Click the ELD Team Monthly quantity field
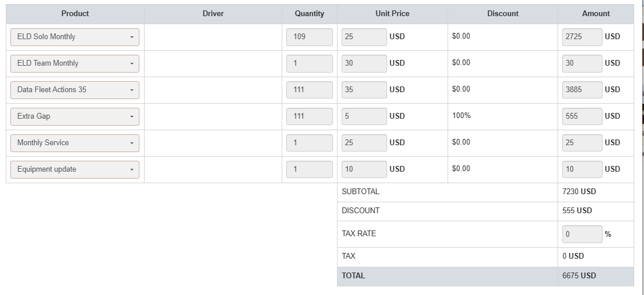 tap(309, 63)
